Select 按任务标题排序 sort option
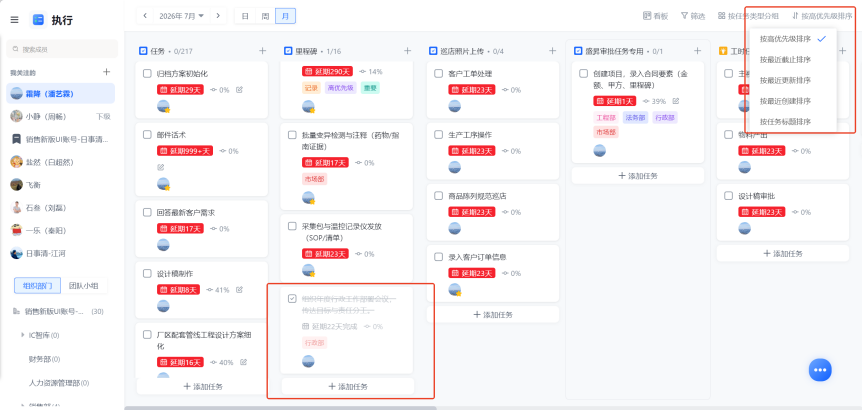This screenshot has width=862, height=410. (x=793, y=121)
